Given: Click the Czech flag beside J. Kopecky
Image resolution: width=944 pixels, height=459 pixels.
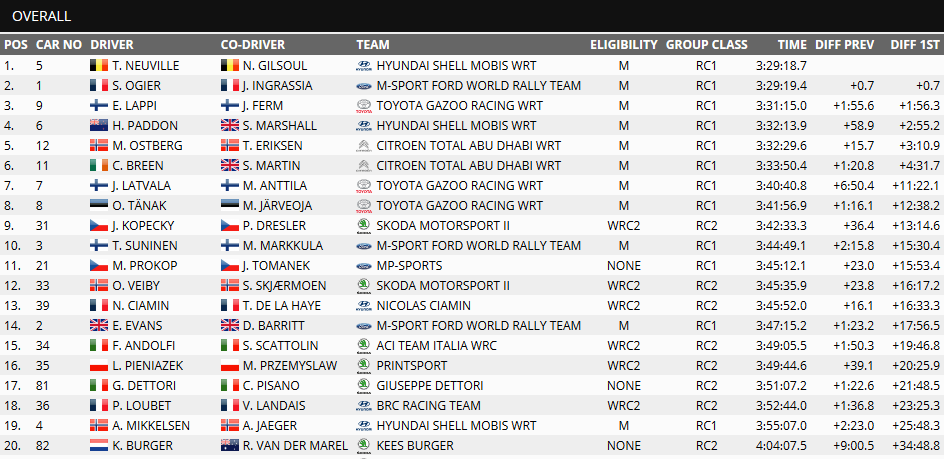Looking at the screenshot, I should point(99,226).
